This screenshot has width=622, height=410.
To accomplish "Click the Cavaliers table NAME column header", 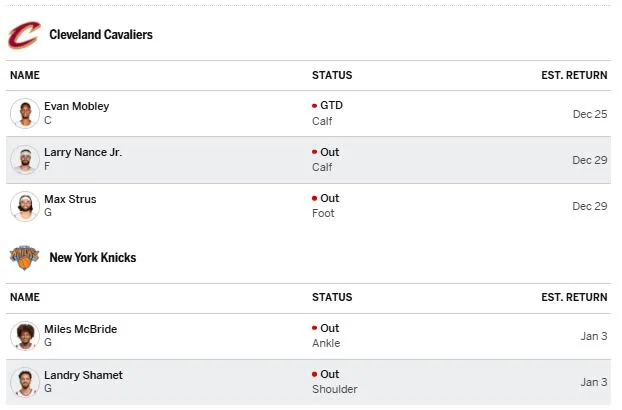I will pos(25,75).
